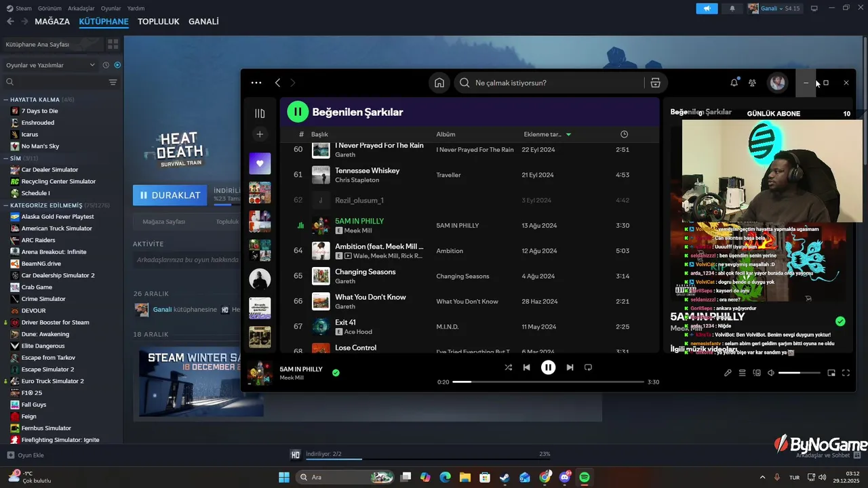Open TOPLULUK tab in Steam

click(158, 22)
